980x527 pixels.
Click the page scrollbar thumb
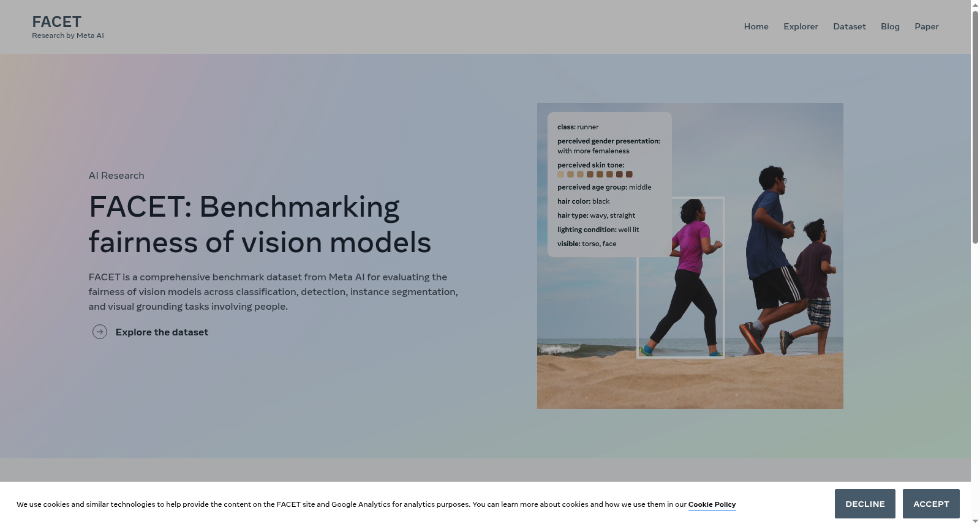click(x=975, y=127)
